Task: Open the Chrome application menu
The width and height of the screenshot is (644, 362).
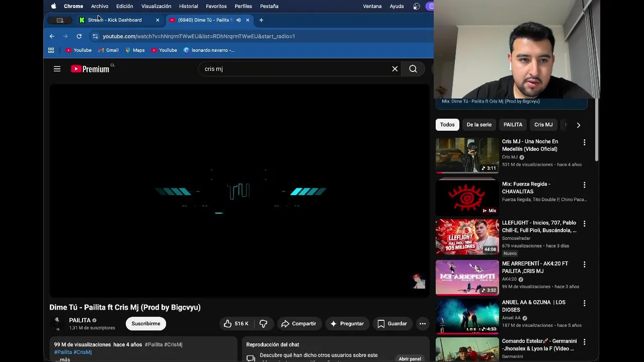Action: pos(73,6)
